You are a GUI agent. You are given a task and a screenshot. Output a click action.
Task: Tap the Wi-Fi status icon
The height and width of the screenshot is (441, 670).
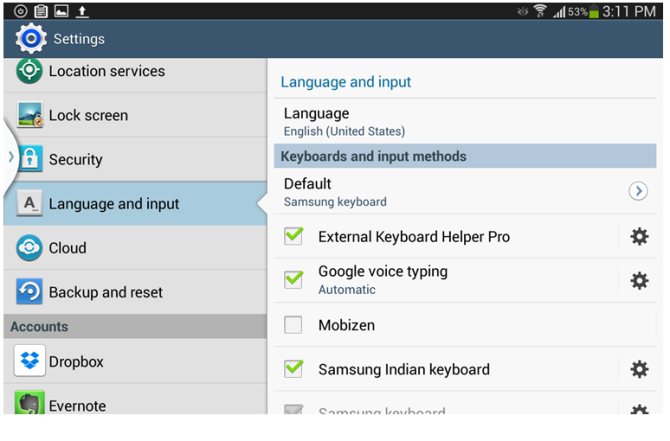540,11
